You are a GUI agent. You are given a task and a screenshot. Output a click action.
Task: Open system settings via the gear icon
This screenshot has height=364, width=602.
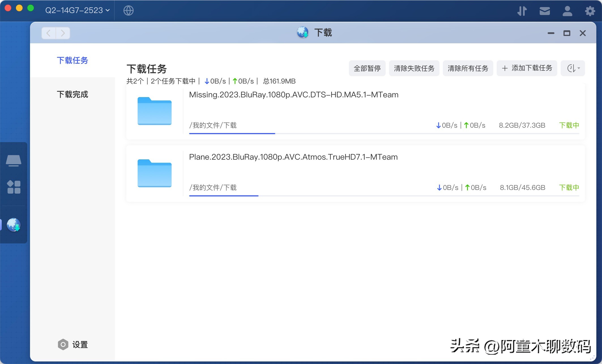point(590,11)
